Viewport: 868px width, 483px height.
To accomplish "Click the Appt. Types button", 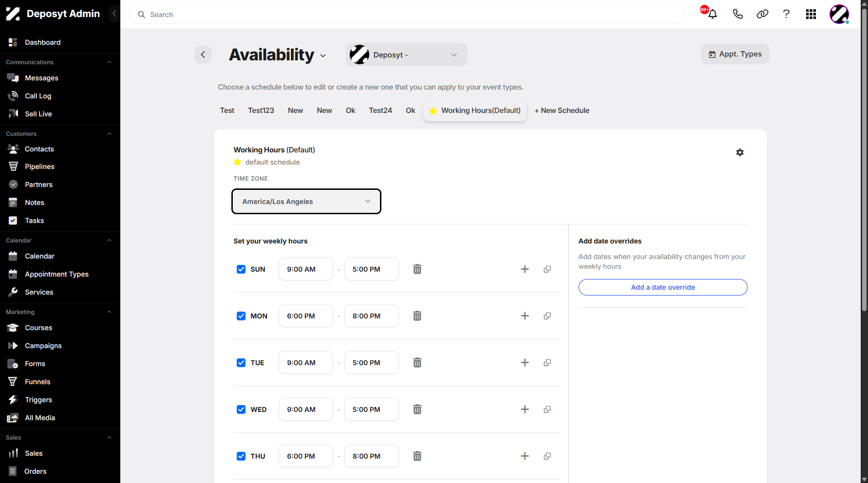I will [x=735, y=54].
